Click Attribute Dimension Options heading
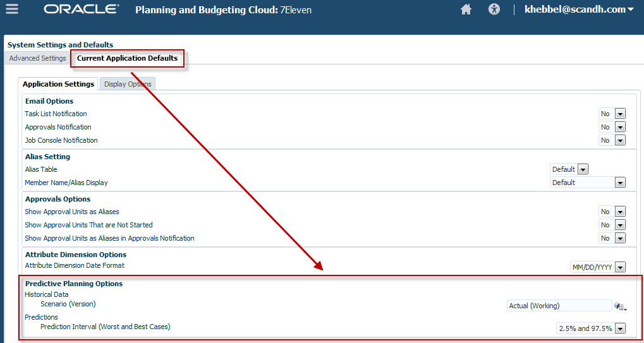Screen dimensions: 644x343 (76, 255)
